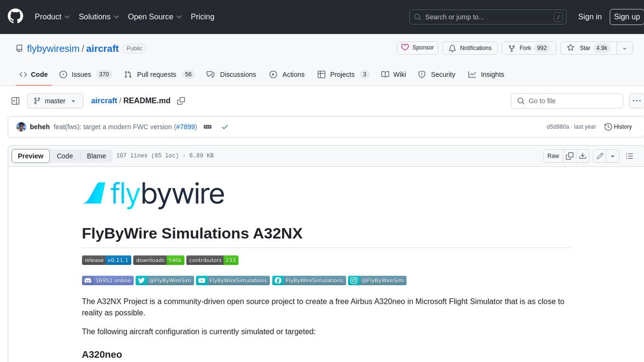Open the contributors 233 badge
This screenshot has height=362, width=644.
(x=212, y=260)
